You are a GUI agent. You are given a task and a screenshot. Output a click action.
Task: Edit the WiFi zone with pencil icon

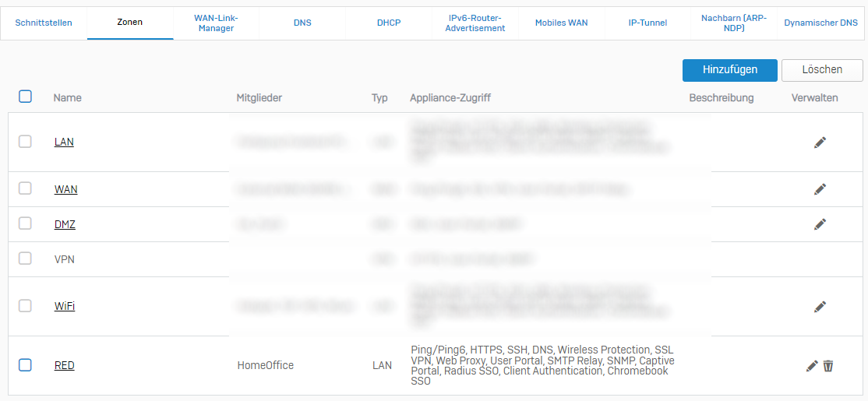tap(820, 306)
